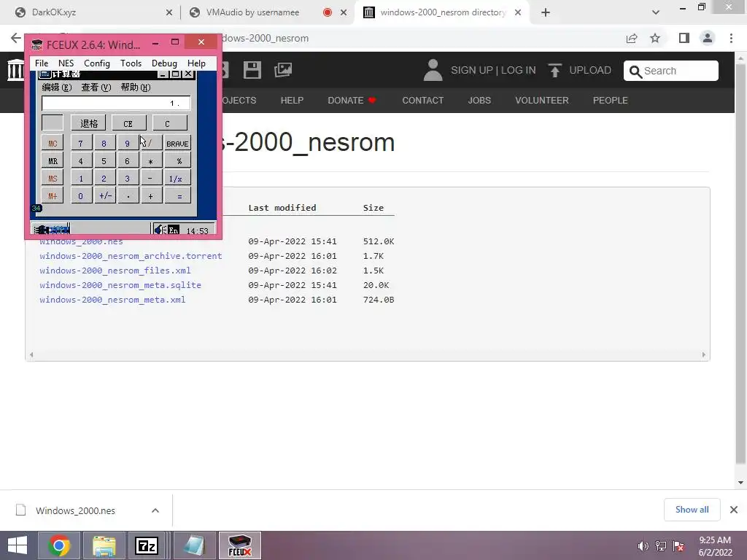Click the Size column header

click(373, 208)
